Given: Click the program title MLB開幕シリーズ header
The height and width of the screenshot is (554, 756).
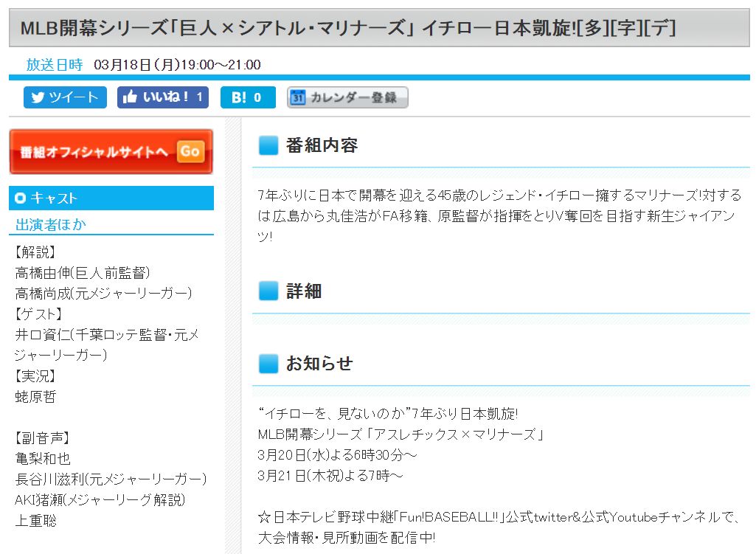Looking at the screenshot, I should [x=379, y=27].
